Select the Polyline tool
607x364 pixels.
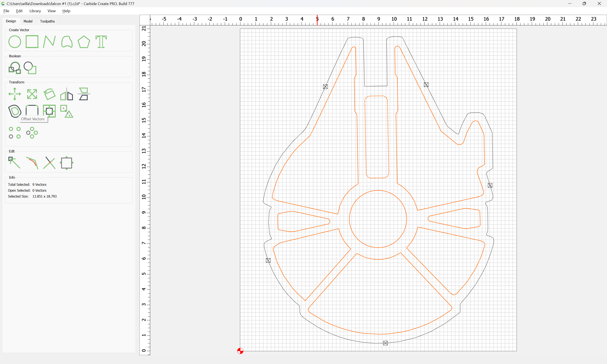pyautogui.click(x=49, y=42)
